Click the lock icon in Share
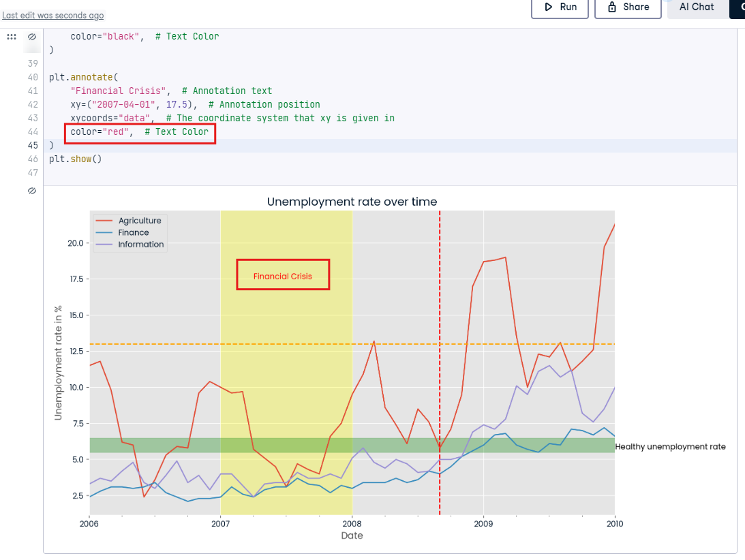This screenshot has height=560, width=745. click(x=612, y=7)
